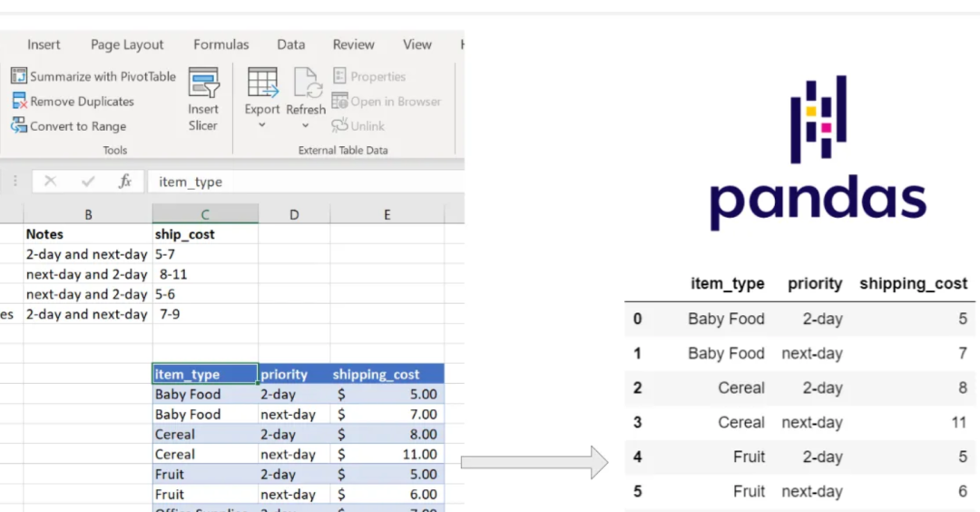Image resolution: width=980 pixels, height=512 pixels.
Task: Click the Open in Browser icon
Action: [x=339, y=101]
